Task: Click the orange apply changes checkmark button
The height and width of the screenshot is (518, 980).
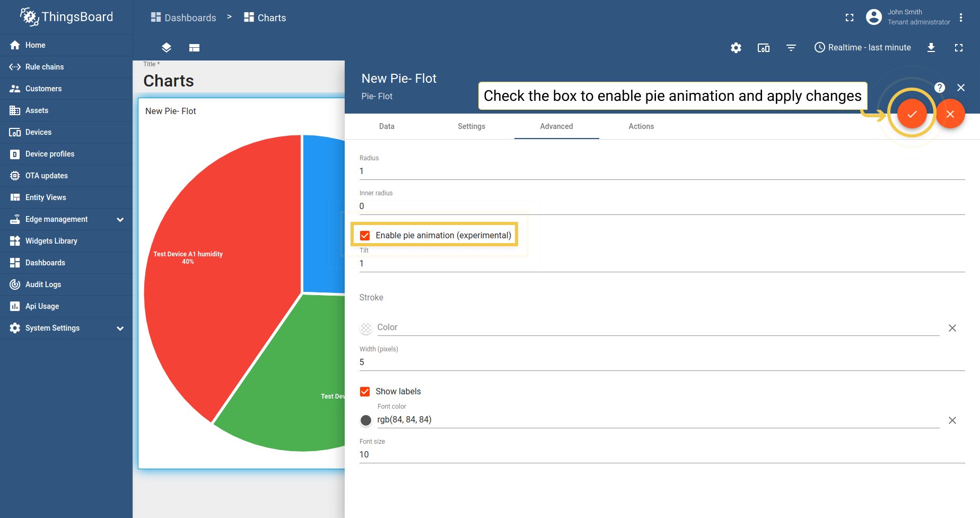Action: [912, 114]
